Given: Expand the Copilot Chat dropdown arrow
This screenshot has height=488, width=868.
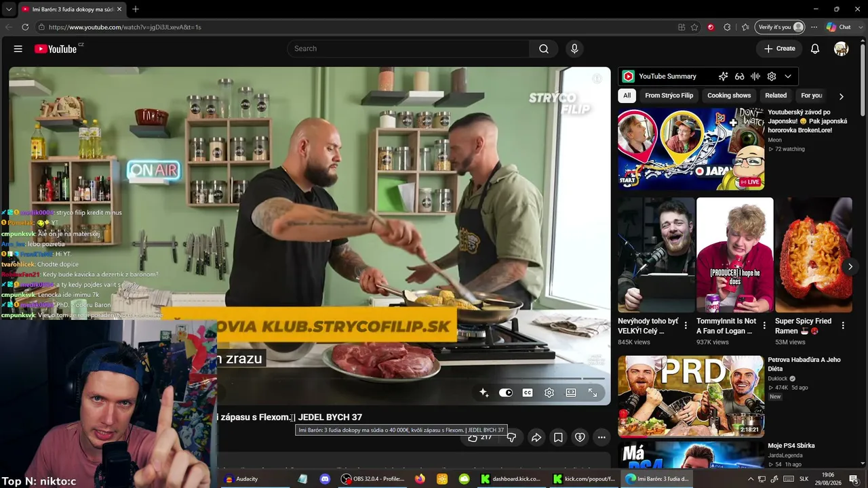Looking at the screenshot, I should tap(861, 27).
